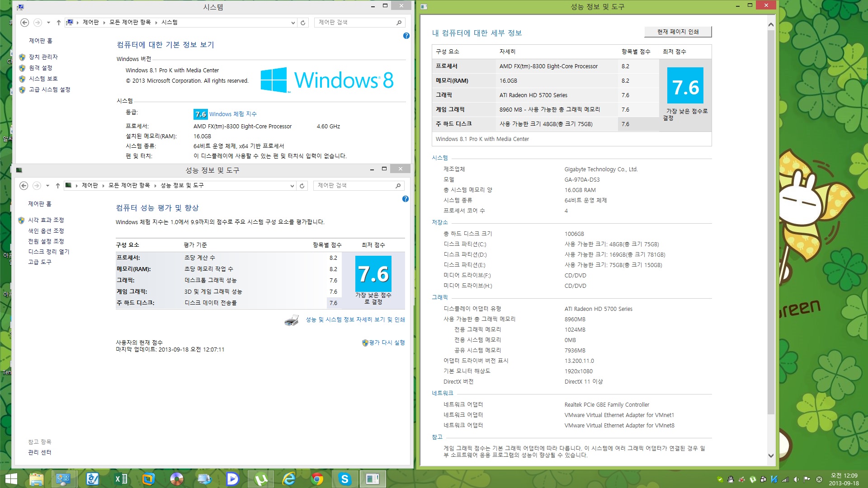Refresh the 성능 정보 및 도구 address bar
The width and height of the screenshot is (868, 488).
click(302, 186)
